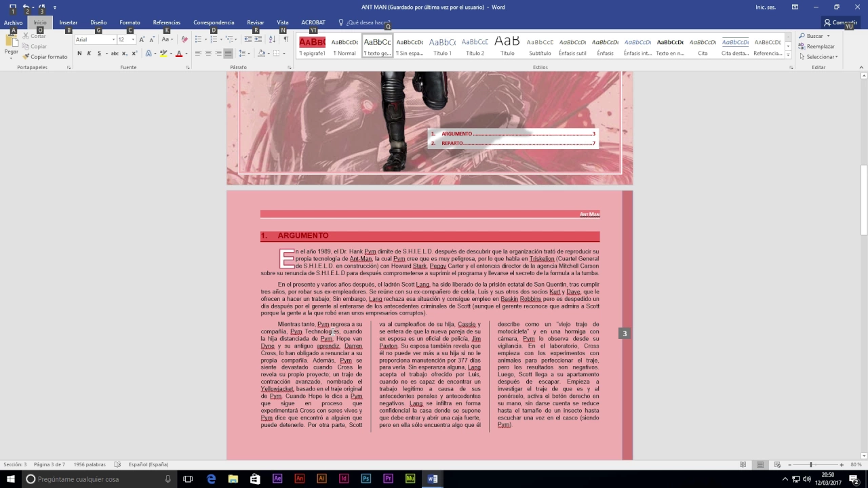Decrease paragraph indent
This screenshot has width=868, height=488.
[x=248, y=39]
